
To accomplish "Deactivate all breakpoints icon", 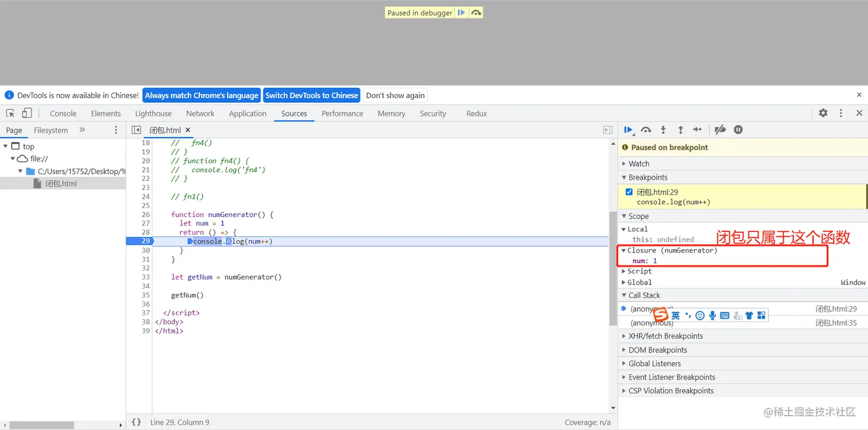I will click(720, 130).
